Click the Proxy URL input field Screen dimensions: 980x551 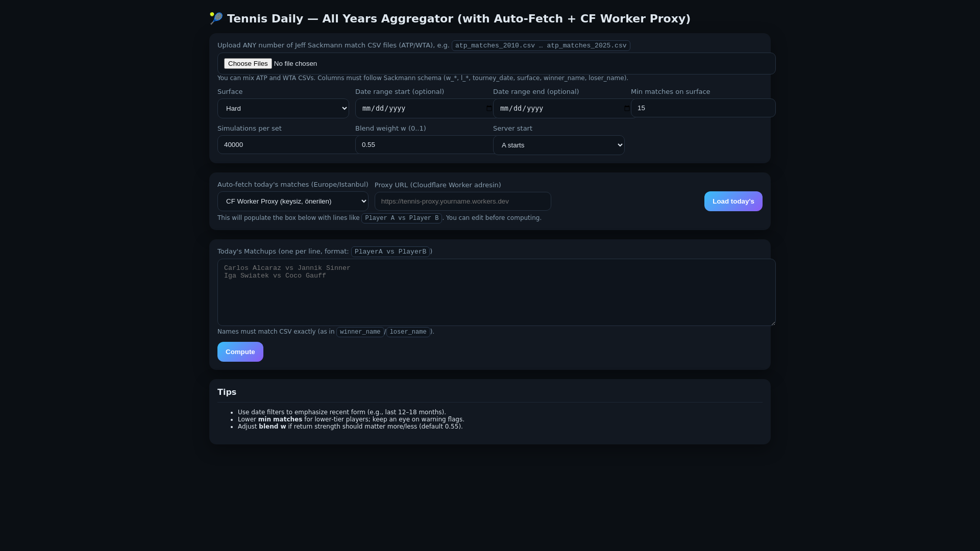(x=463, y=202)
